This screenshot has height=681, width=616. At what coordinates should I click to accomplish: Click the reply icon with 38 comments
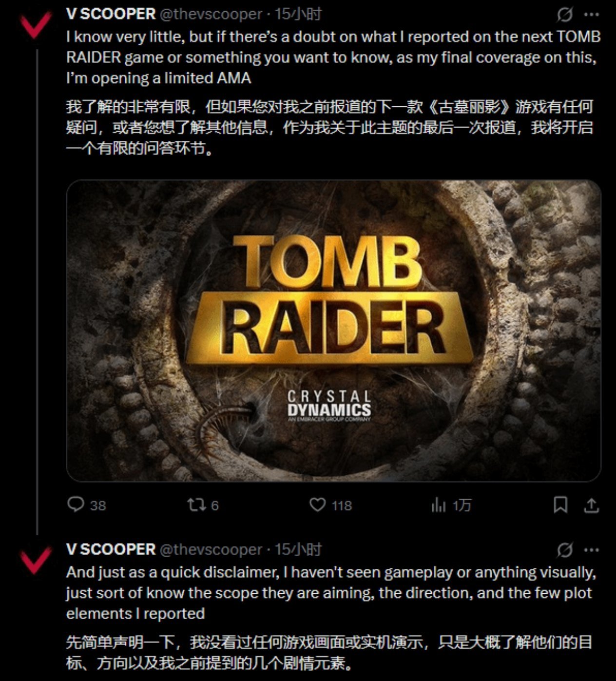76,505
